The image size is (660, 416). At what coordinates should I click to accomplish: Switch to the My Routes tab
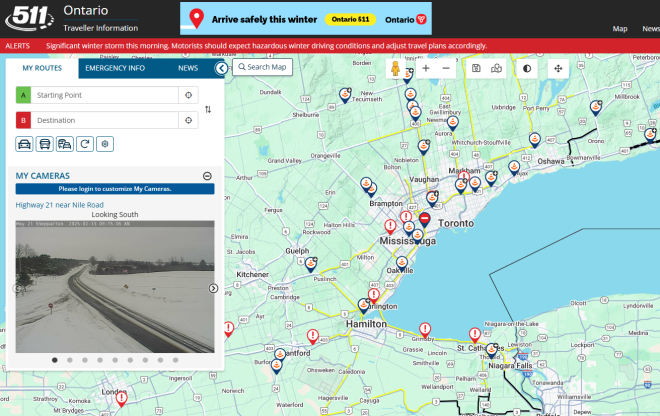[42, 68]
